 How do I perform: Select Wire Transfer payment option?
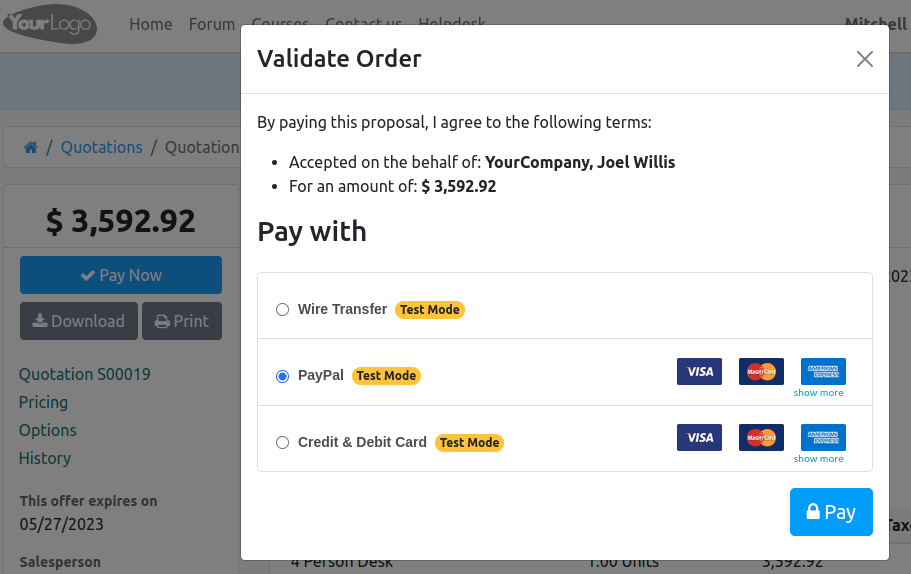point(282,310)
